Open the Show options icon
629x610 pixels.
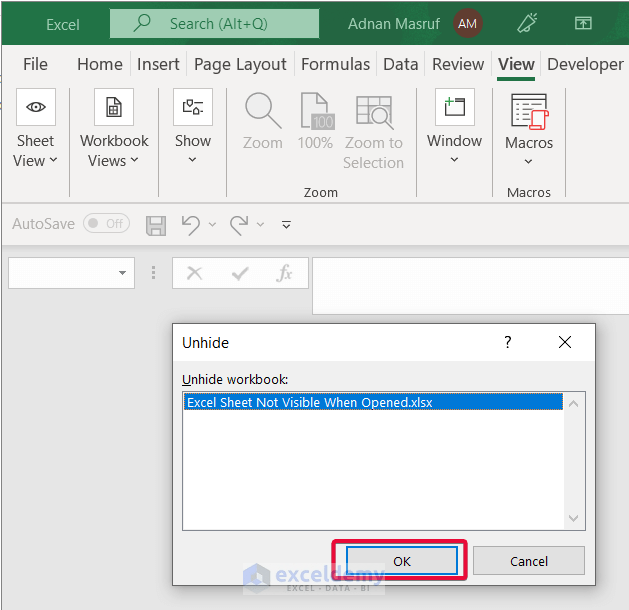193,107
